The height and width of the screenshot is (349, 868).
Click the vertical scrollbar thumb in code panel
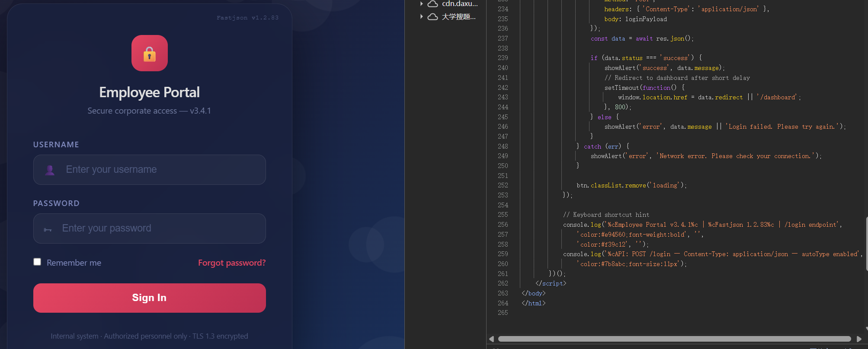866,244
